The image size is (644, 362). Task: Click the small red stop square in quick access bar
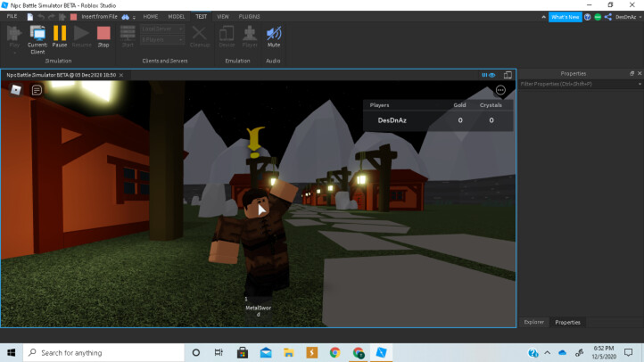coord(73,17)
